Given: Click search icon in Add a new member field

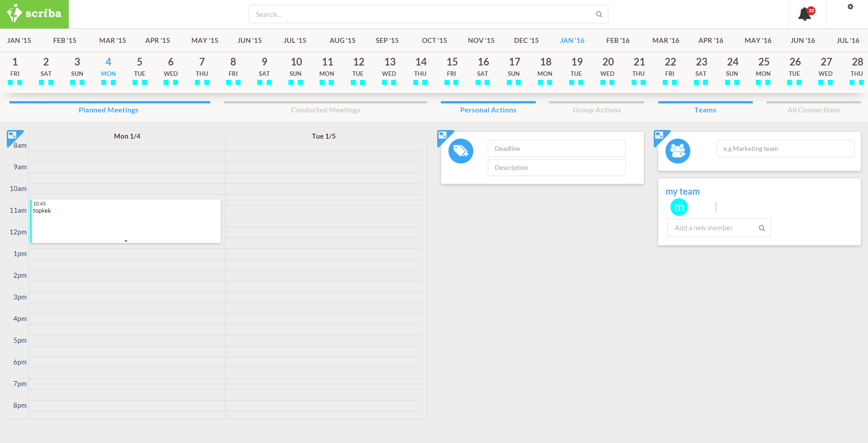Looking at the screenshot, I should [762, 228].
